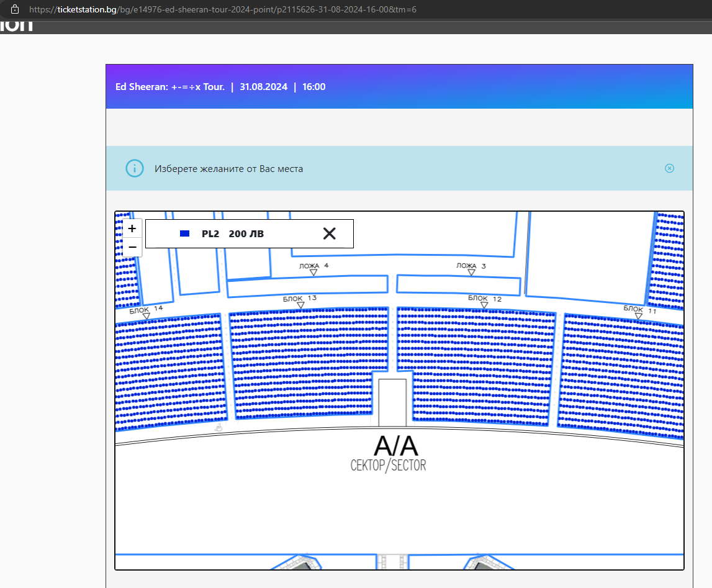Click the БЛОК 12 triangle marker
This screenshot has width=712, height=588.
click(x=484, y=305)
